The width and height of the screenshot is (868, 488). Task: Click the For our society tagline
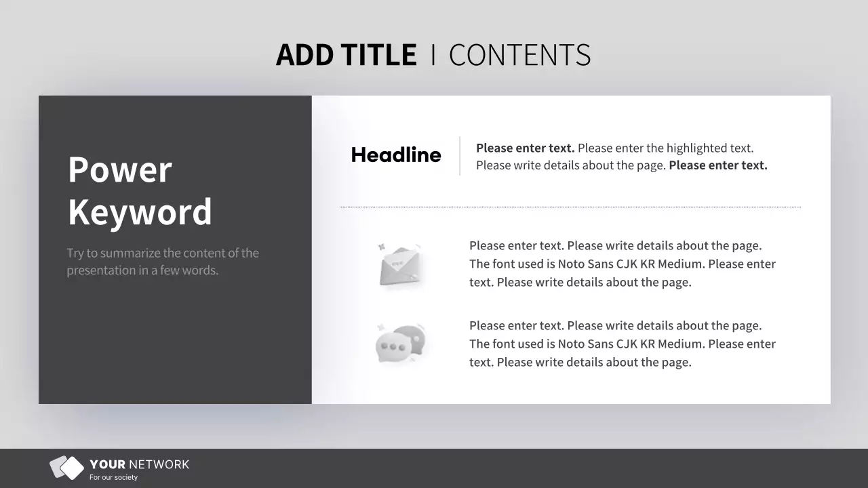tap(113, 477)
